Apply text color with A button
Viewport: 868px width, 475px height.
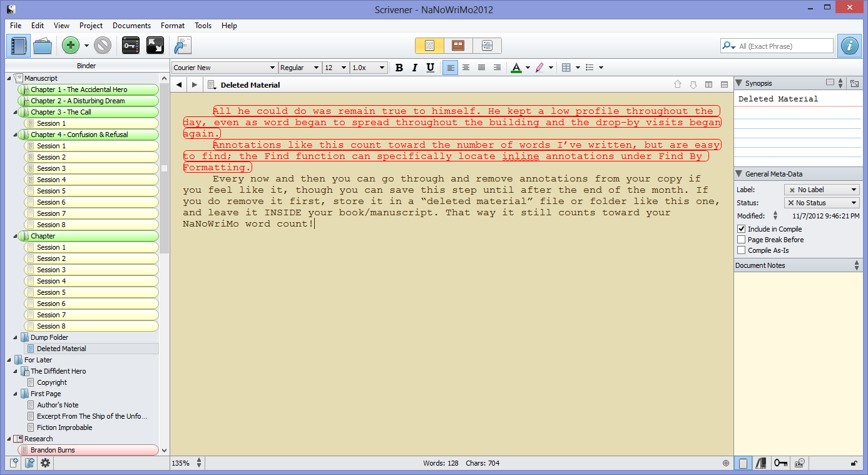[x=516, y=68]
